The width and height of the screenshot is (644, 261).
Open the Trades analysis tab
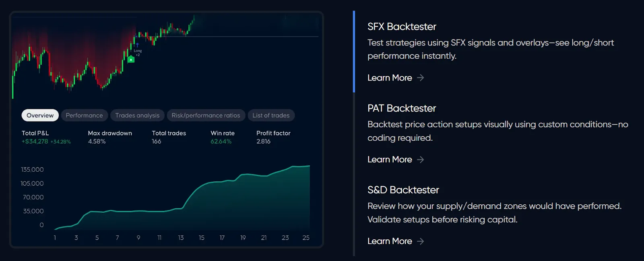137,115
